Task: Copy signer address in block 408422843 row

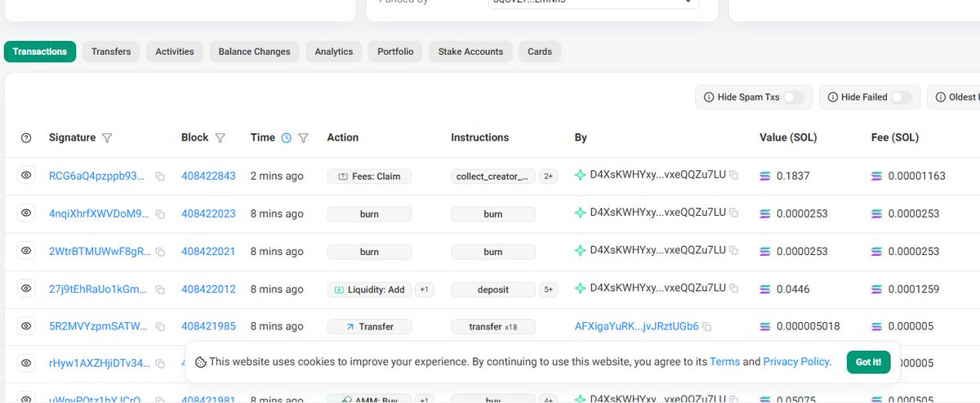Action: (734, 176)
